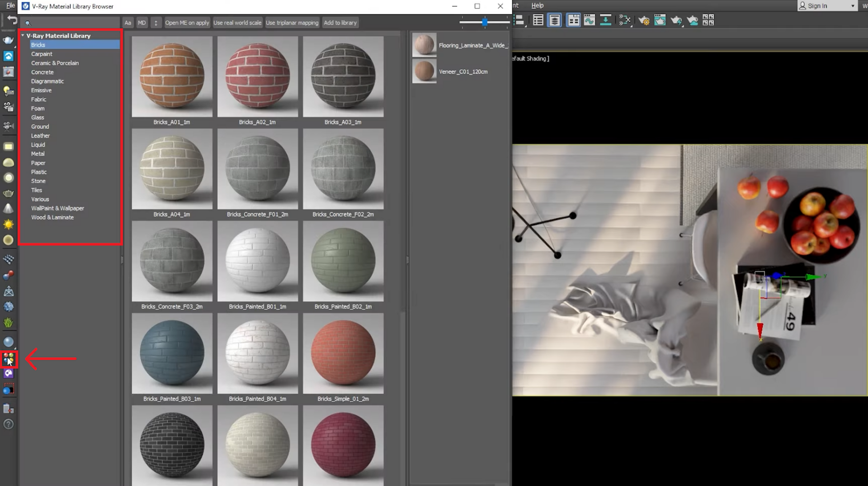The image size is (868, 486).
Task: Select the Bricks_Simple_01_2m thumbnail
Action: (x=343, y=353)
